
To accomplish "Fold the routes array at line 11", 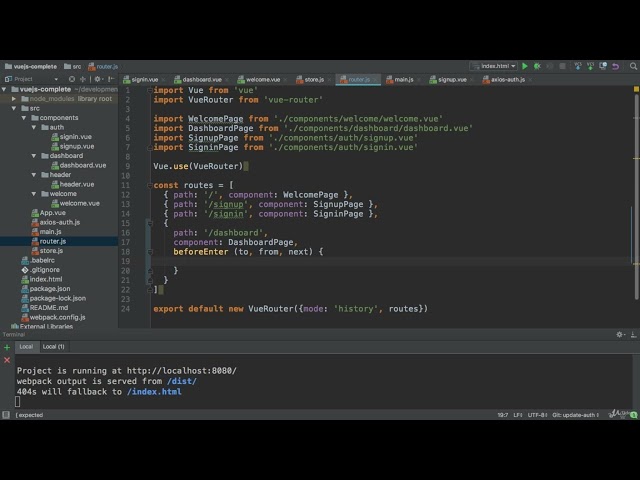I will [150, 185].
